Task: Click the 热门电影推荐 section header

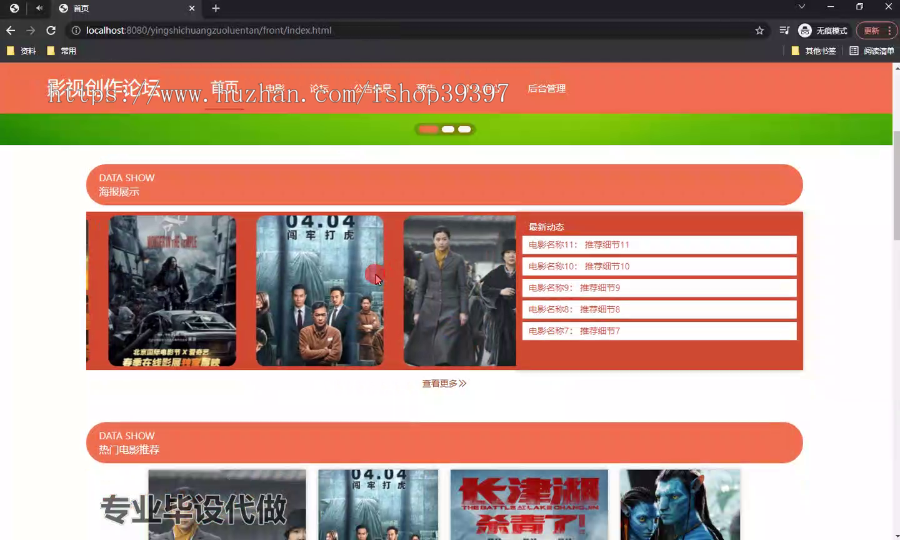Action: tap(444, 442)
